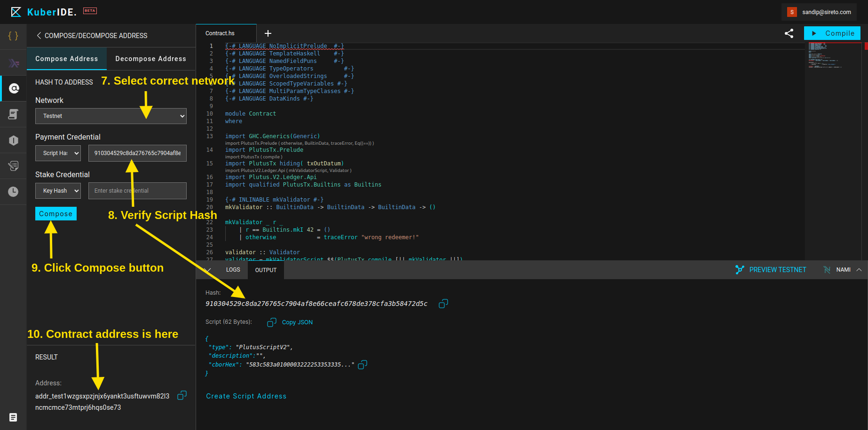Switch to Compose Address tab
The width and height of the screenshot is (868, 430).
click(67, 59)
